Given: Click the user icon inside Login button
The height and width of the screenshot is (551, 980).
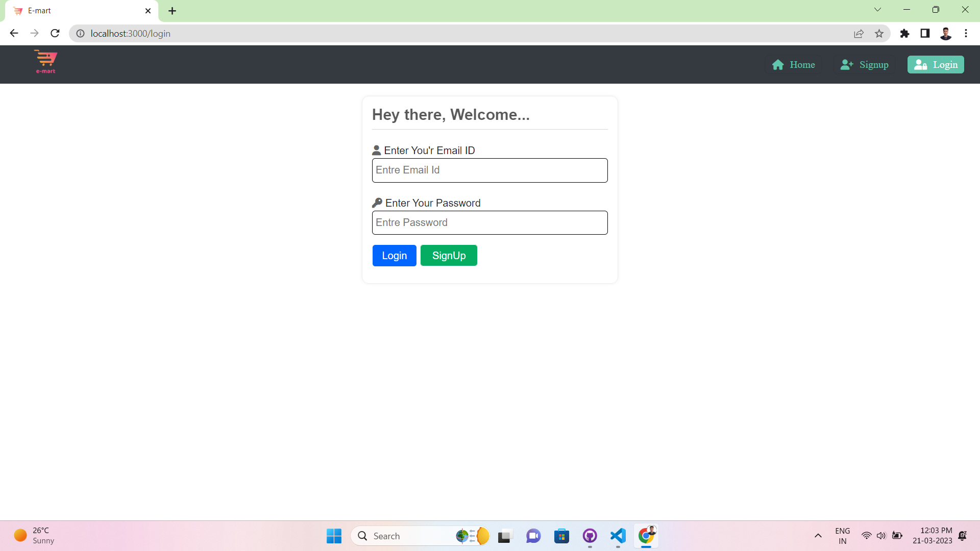Looking at the screenshot, I should [920, 65].
